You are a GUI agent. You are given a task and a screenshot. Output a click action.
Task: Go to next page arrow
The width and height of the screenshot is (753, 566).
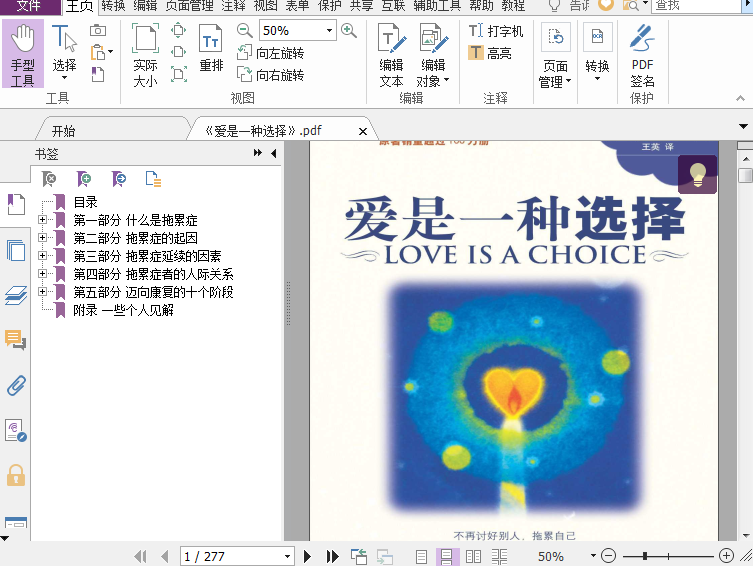click(x=307, y=556)
